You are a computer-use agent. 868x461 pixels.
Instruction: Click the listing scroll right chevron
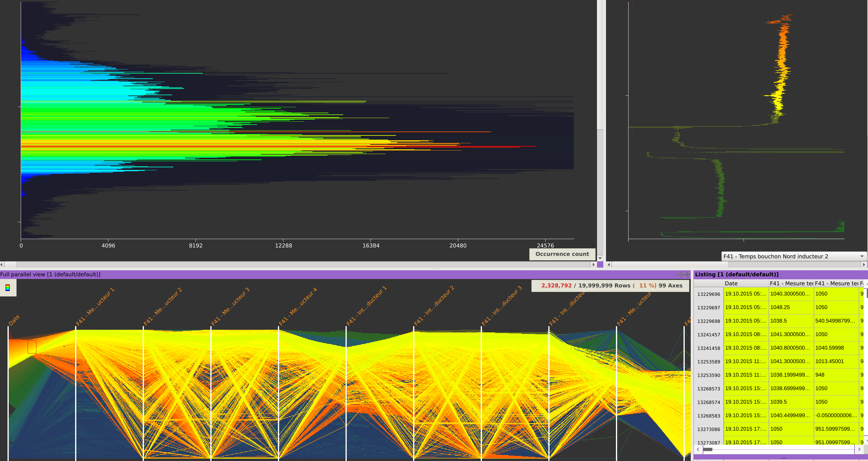click(859, 449)
